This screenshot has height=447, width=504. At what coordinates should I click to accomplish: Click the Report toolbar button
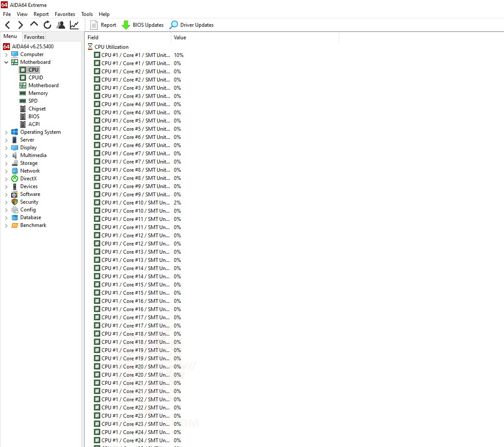pyautogui.click(x=103, y=25)
